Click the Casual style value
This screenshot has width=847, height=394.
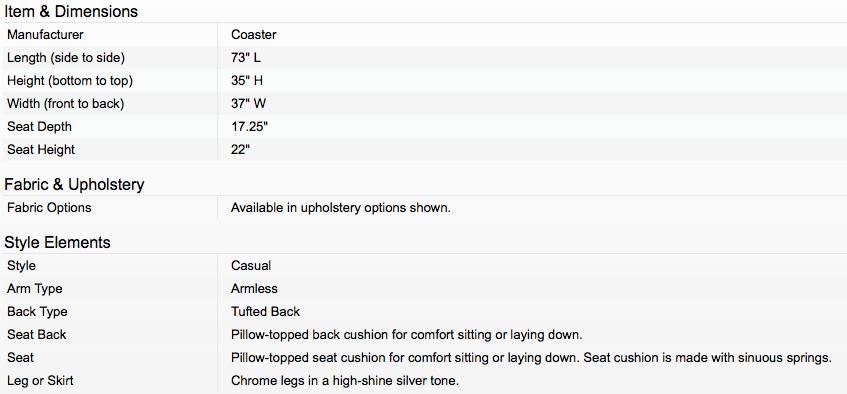(x=251, y=266)
